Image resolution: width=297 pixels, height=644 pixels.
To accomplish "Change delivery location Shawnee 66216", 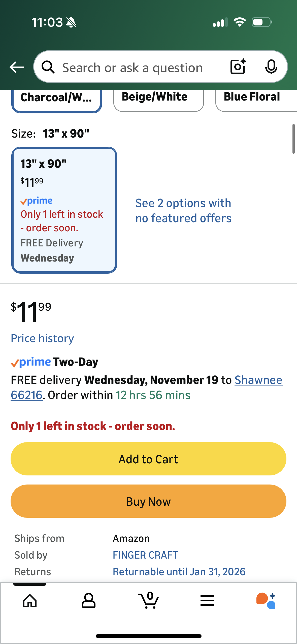I will [258, 380].
